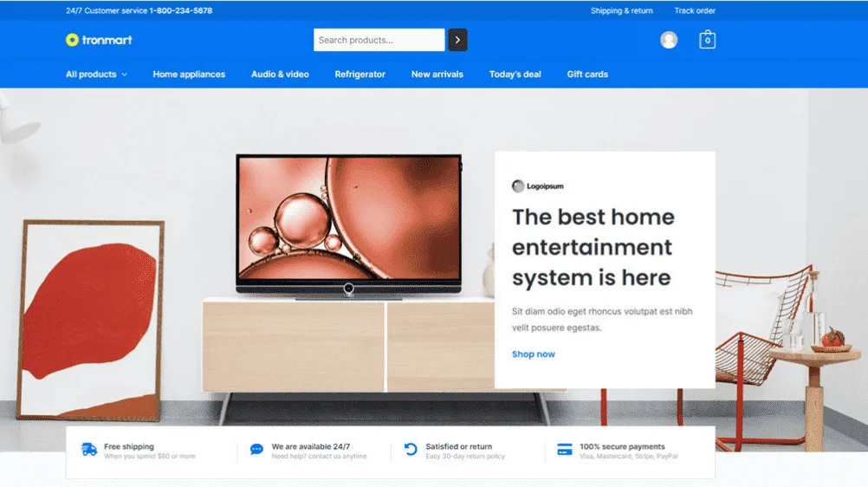Click the Logoipsum brand icon
Image resolution: width=868 pixels, height=487 pixels.
518,186
